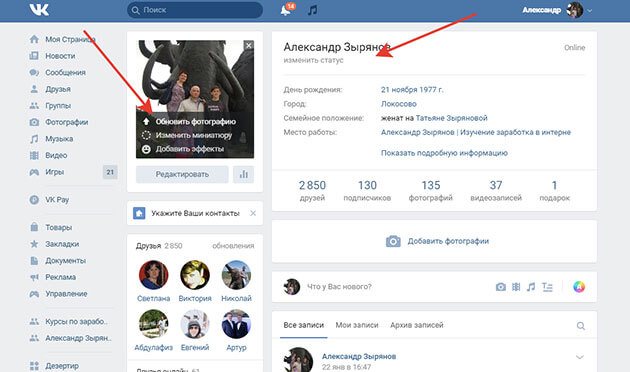Attach music via the post box note icon

[531, 287]
